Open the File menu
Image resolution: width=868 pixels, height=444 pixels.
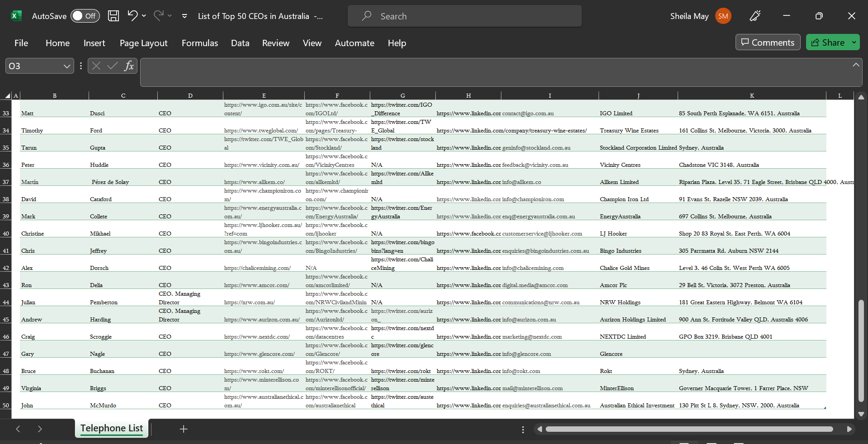(21, 43)
